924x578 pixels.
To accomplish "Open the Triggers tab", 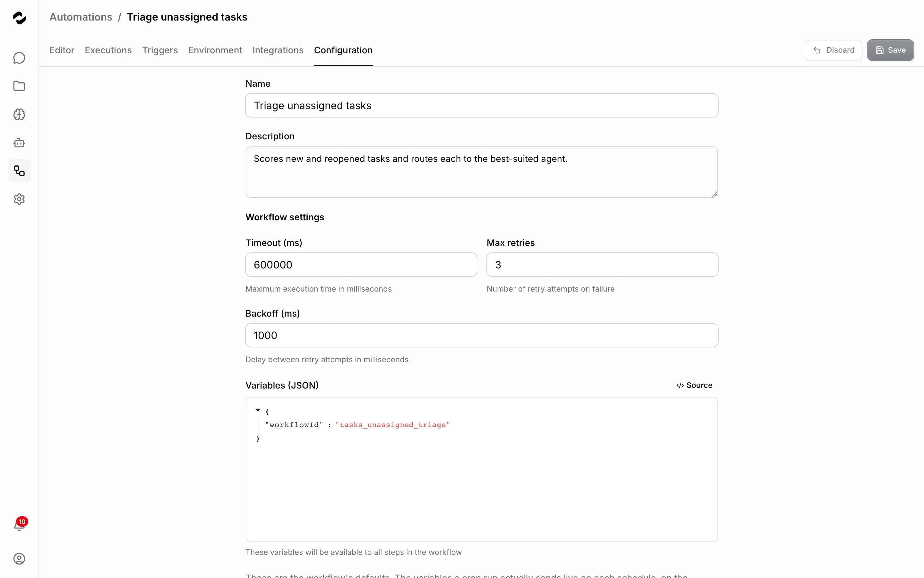I will [160, 50].
